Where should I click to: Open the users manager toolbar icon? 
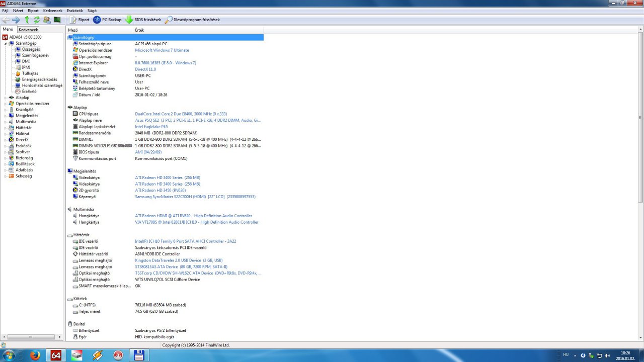click(x=47, y=20)
